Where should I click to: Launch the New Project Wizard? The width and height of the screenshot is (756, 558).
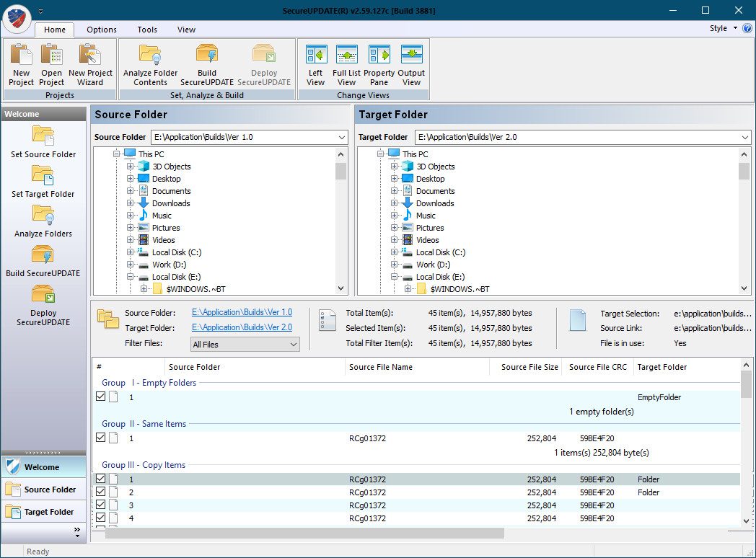coord(90,65)
